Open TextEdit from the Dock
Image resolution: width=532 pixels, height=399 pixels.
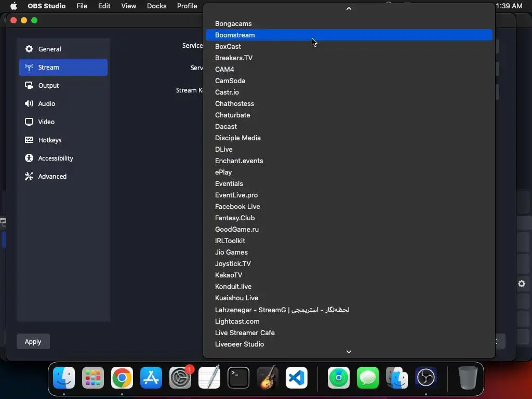click(x=209, y=377)
